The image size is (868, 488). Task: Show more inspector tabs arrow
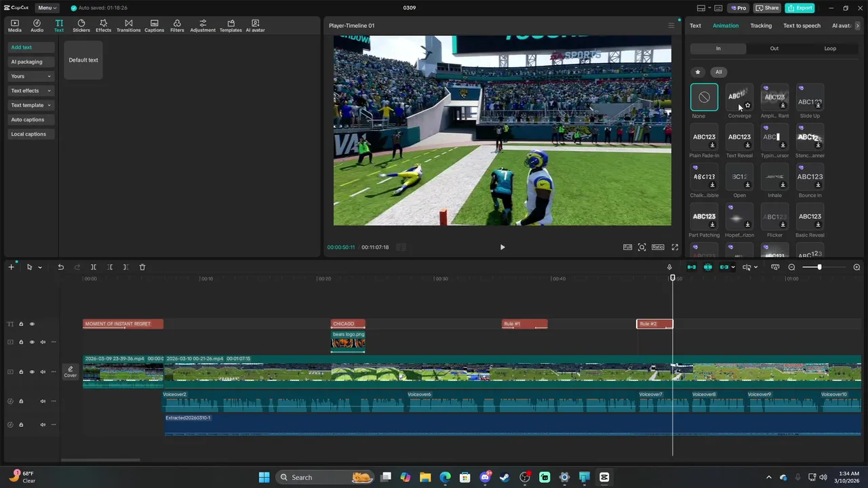click(857, 26)
